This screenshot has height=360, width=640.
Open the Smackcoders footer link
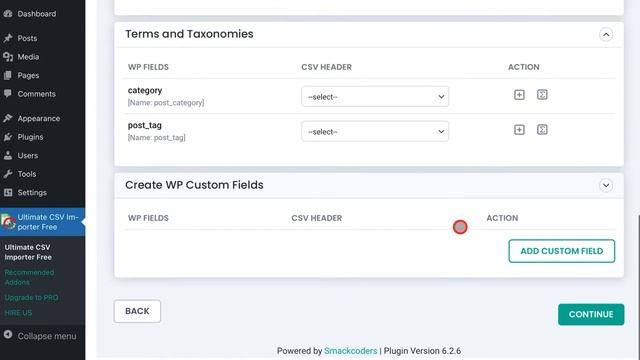click(351, 351)
